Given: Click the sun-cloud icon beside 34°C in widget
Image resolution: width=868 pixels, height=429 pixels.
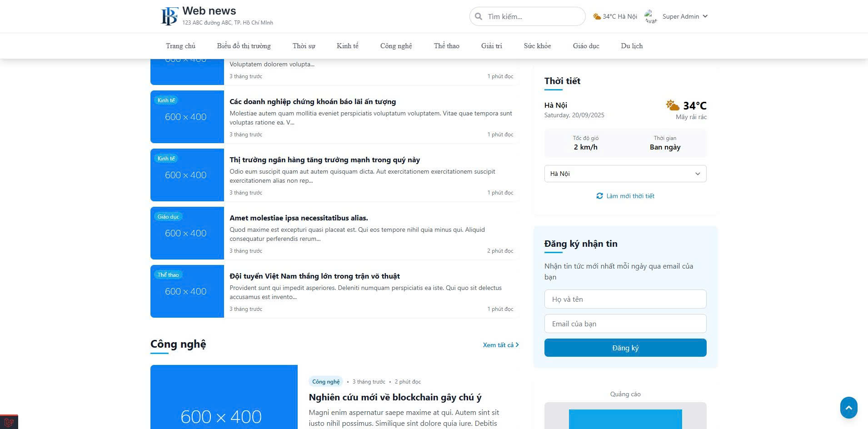Looking at the screenshot, I should point(672,105).
